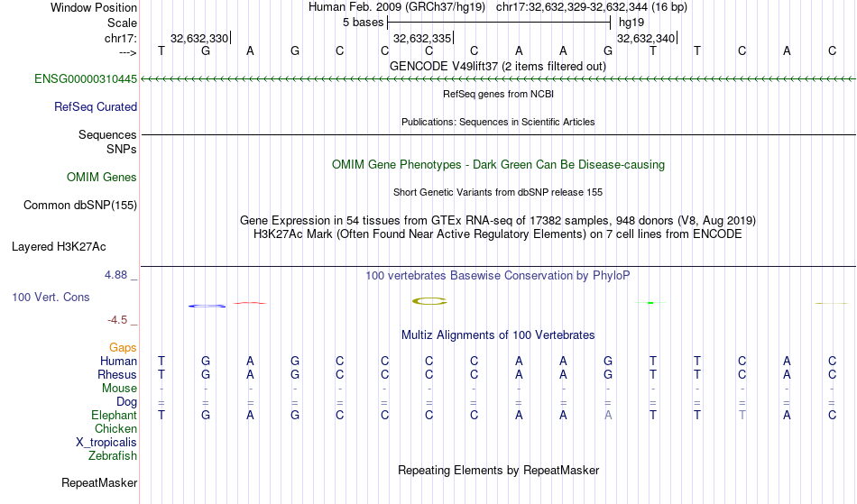Click the ENSG00000310445 gene label
This screenshot has width=857, height=504.
click(x=86, y=79)
